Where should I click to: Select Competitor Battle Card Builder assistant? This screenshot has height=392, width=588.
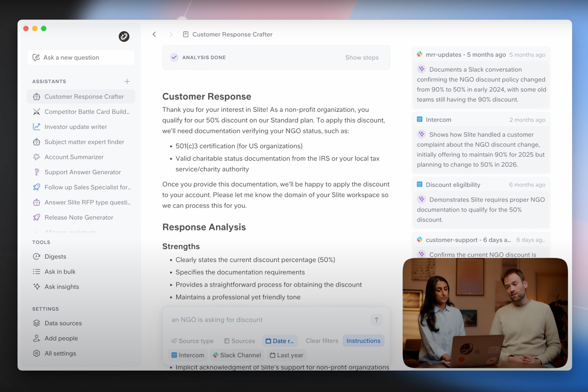87,112
